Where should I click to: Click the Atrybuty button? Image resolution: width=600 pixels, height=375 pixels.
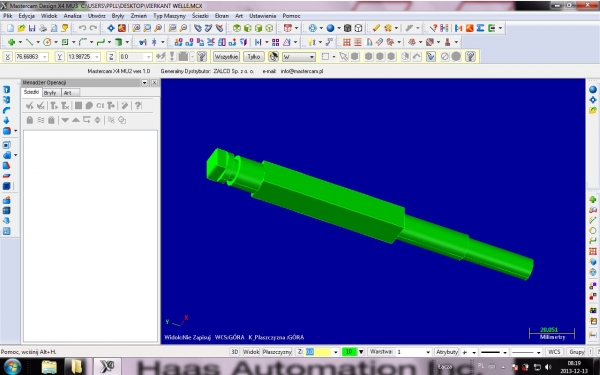click(x=447, y=352)
